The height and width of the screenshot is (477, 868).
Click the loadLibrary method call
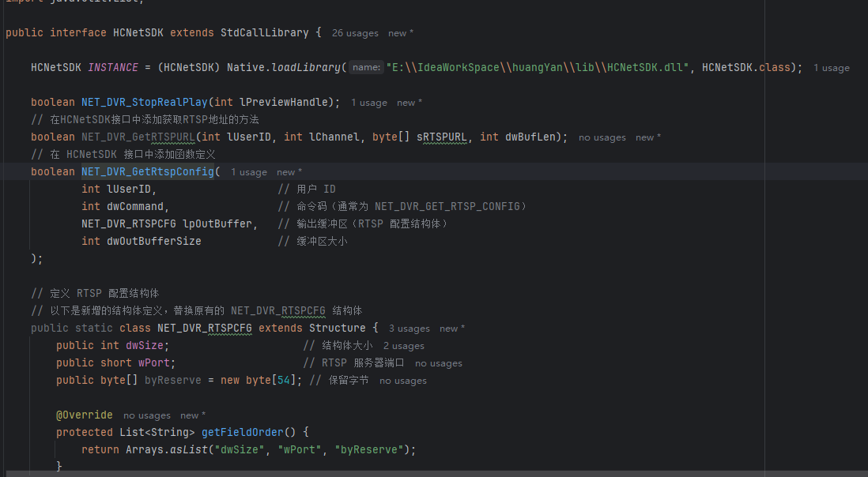click(x=306, y=67)
